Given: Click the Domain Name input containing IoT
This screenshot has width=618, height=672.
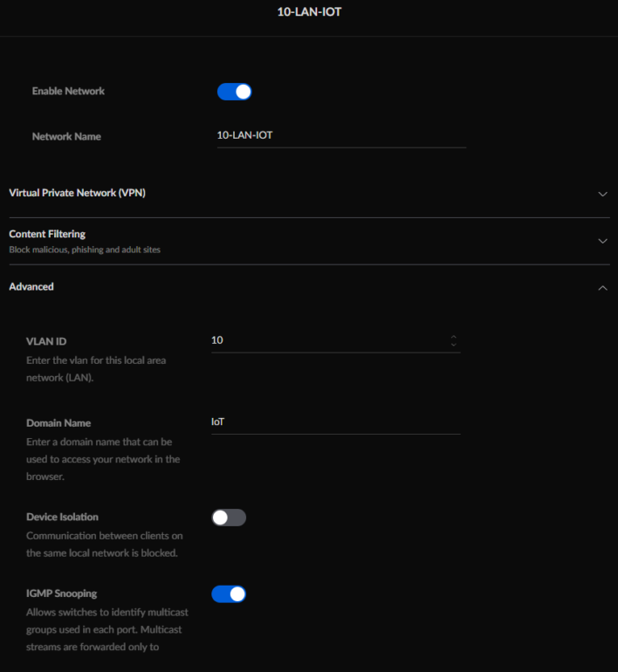Looking at the screenshot, I should (x=335, y=422).
